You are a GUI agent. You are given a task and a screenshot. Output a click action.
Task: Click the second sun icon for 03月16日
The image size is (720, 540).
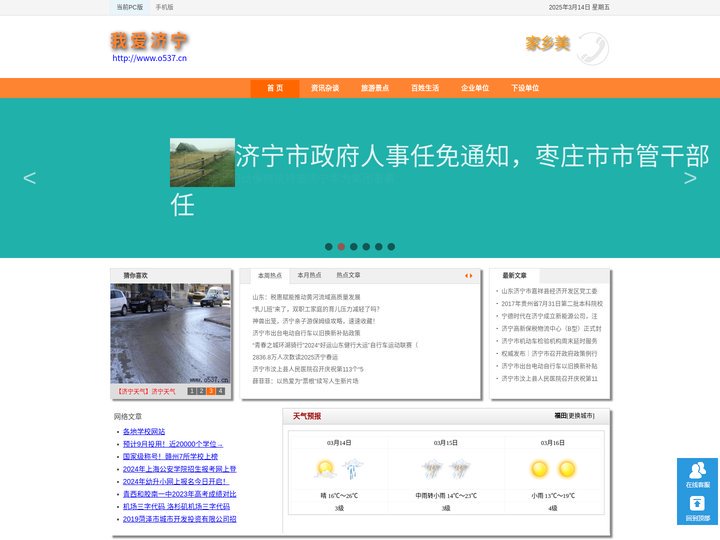tap(567, 469)
